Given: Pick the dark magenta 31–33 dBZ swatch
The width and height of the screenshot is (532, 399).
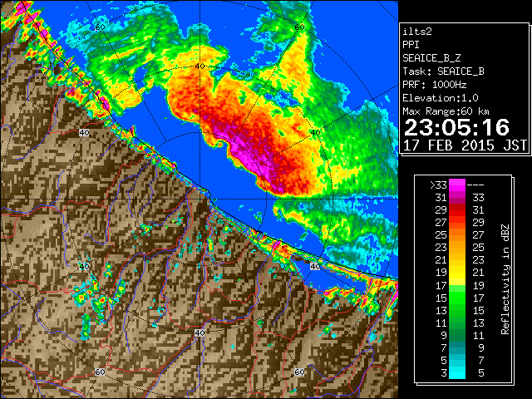Looking at the screenshot, I should [x=457, y=198].
